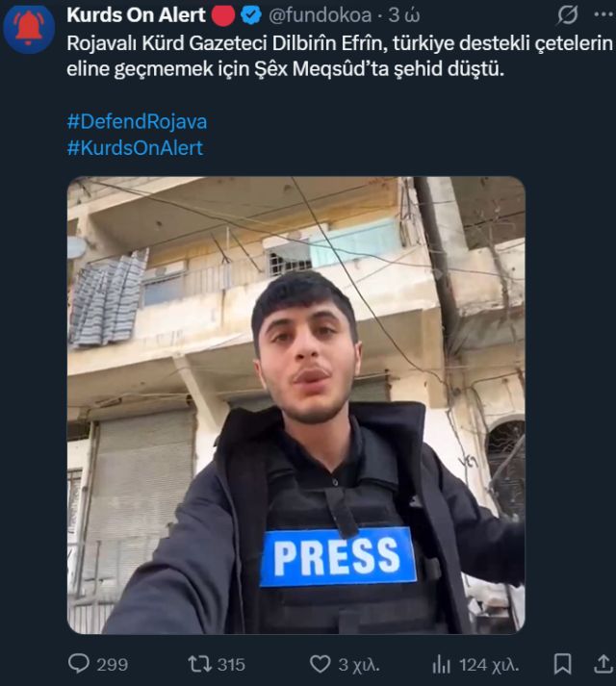Click the Grok slashed-circle icon
Screen dimensions: 616x686
(x=568, y=15)
